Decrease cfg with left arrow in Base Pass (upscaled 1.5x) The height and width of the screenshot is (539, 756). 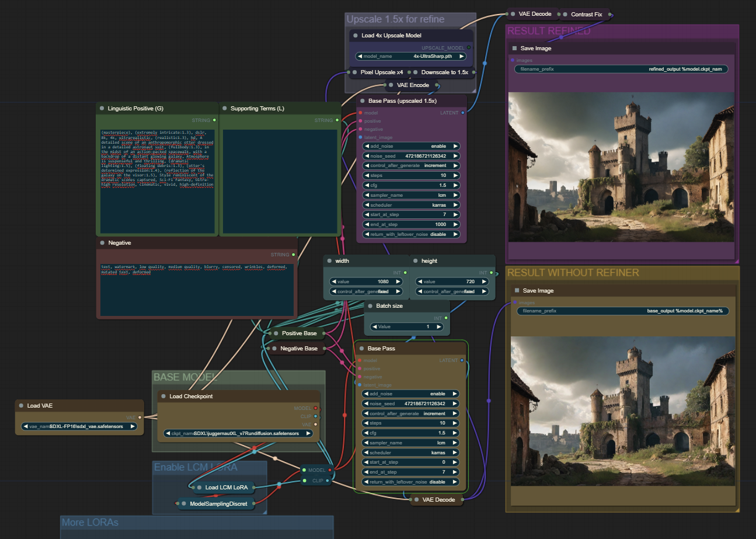click(367, 185)
